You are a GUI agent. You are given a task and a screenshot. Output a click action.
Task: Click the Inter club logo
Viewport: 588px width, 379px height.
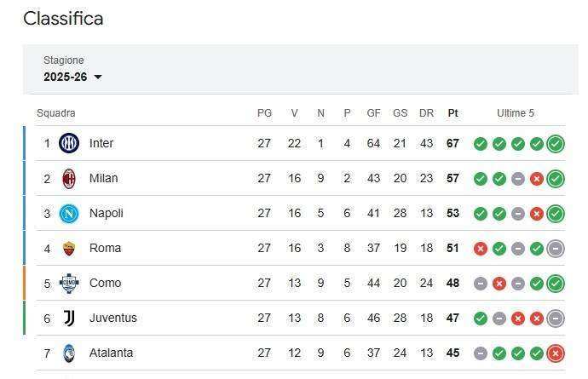69,143
